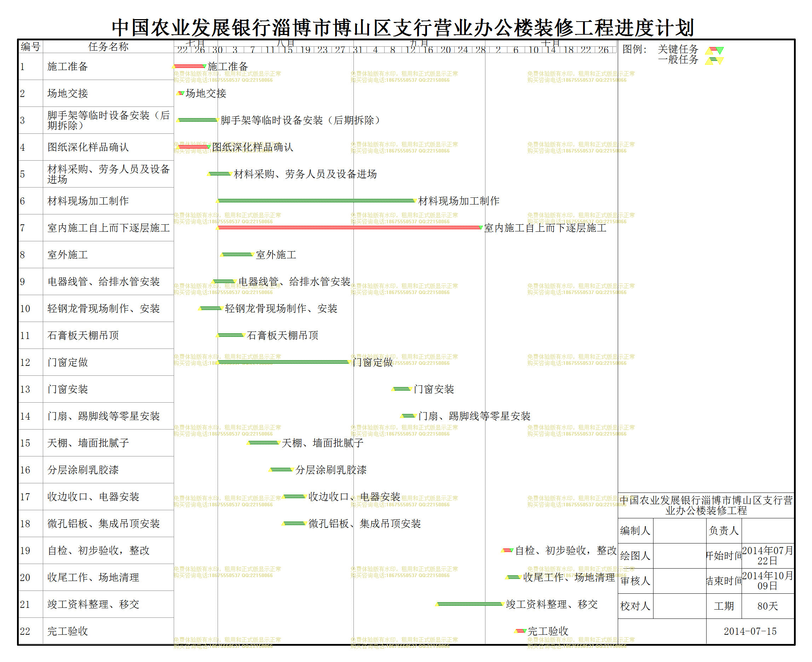Click the 图例: legend label
The image size is (812, 662).
tap(634, 49)
